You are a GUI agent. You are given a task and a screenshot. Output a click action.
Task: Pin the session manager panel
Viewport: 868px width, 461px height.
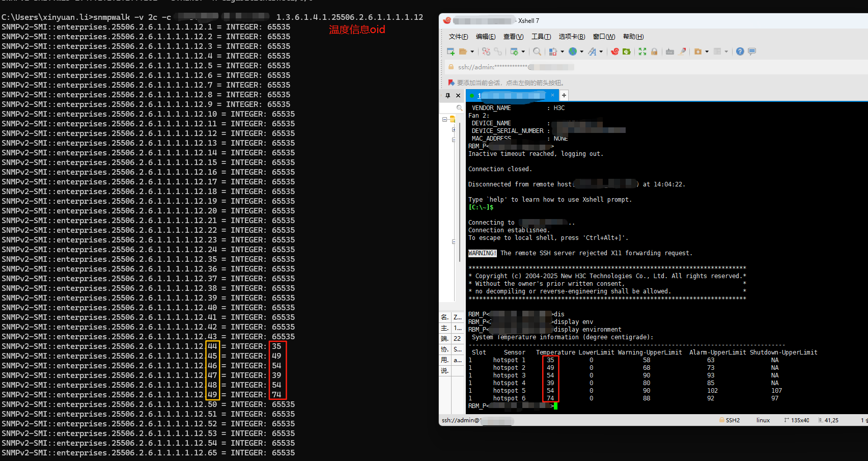pyautogui.click(x=447, y=95)
